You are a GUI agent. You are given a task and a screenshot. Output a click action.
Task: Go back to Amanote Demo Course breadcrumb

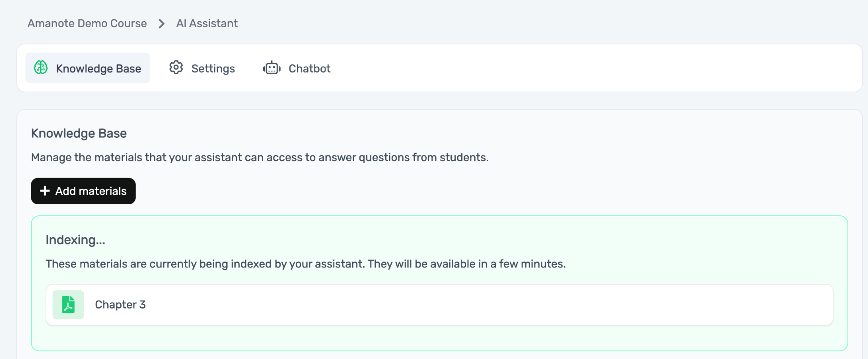tap(87, 23)
